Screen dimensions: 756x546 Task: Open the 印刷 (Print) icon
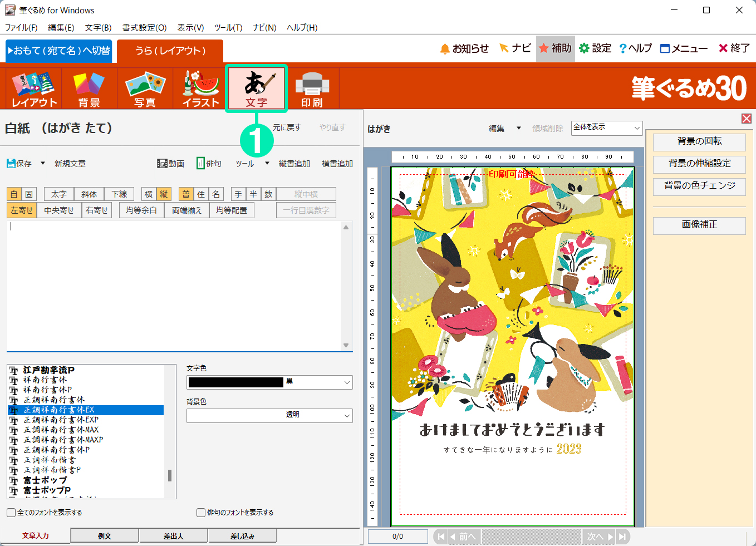tap(312, 88)
